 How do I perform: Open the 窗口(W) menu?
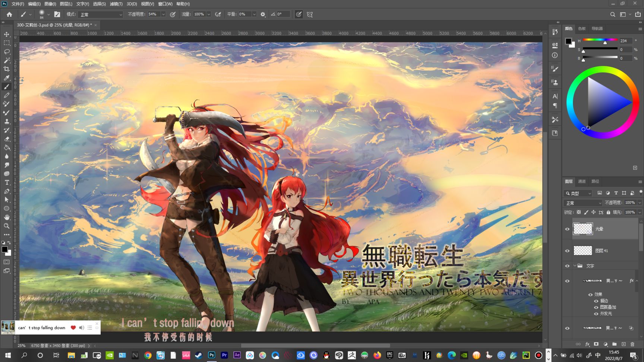pos(165,4)
